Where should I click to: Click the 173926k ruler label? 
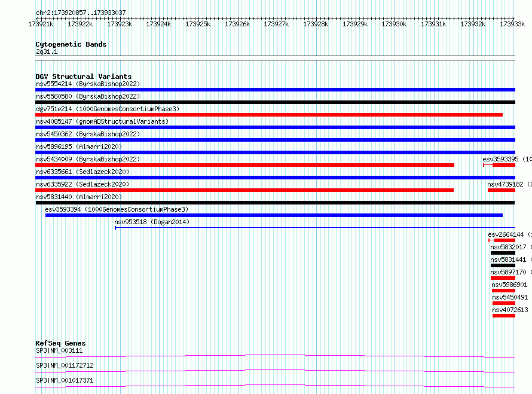pos(237,24)
